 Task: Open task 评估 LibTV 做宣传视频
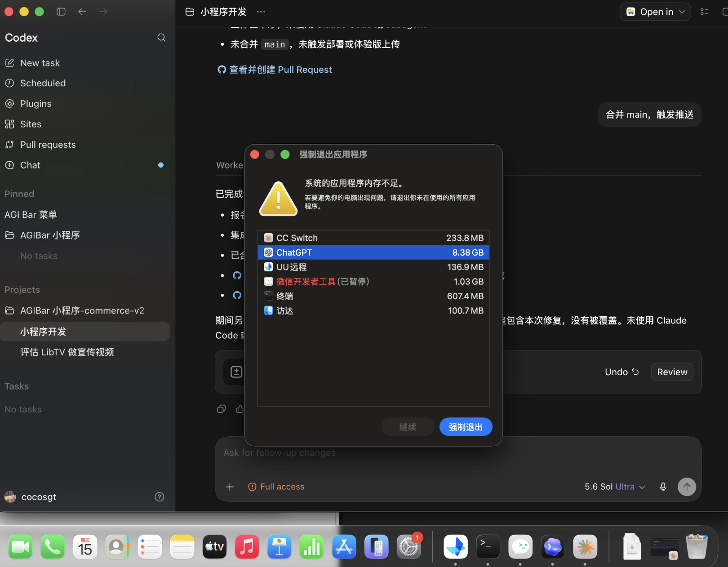[67, 352]
